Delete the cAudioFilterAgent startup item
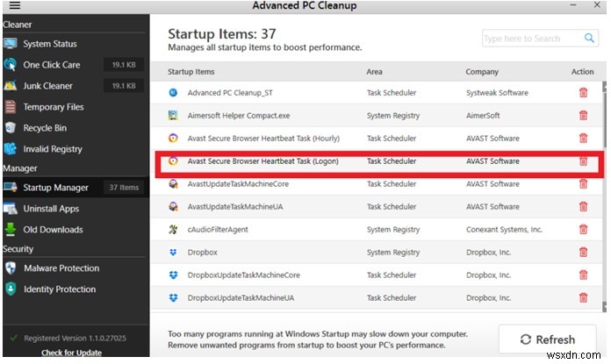 pos(583,230)
